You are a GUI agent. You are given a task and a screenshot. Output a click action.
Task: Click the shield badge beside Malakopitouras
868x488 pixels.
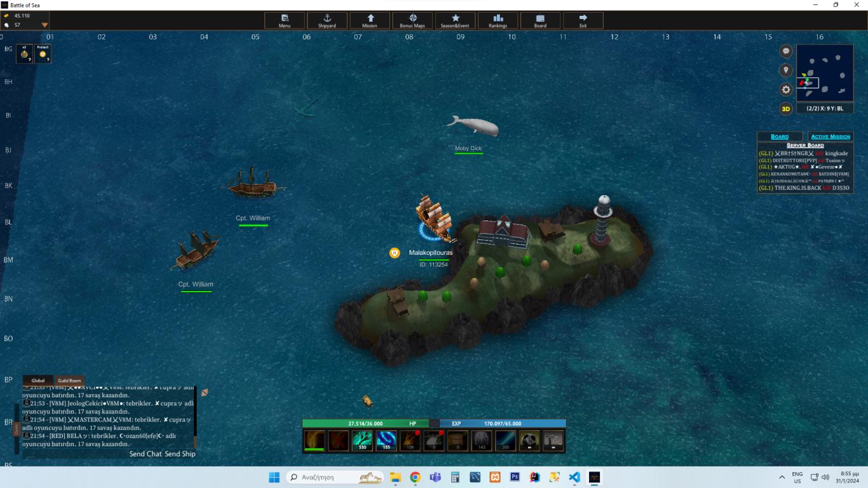(395, 253)
